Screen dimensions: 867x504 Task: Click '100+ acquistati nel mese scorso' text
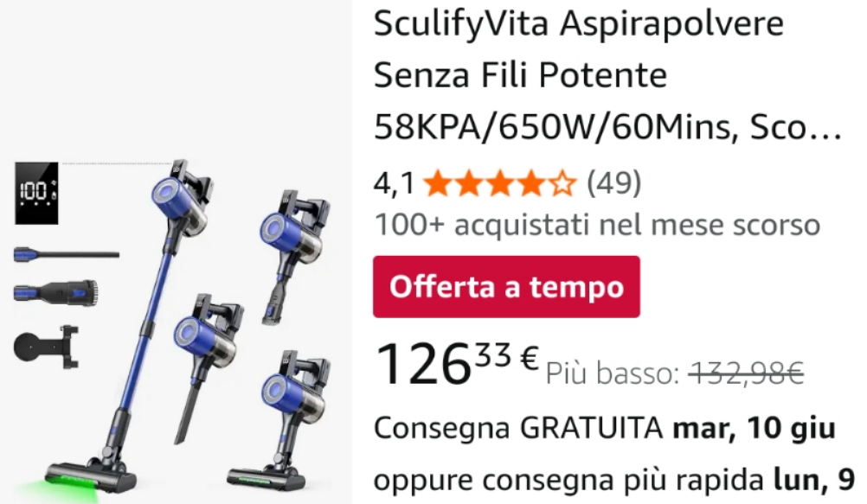click(597, 225)
